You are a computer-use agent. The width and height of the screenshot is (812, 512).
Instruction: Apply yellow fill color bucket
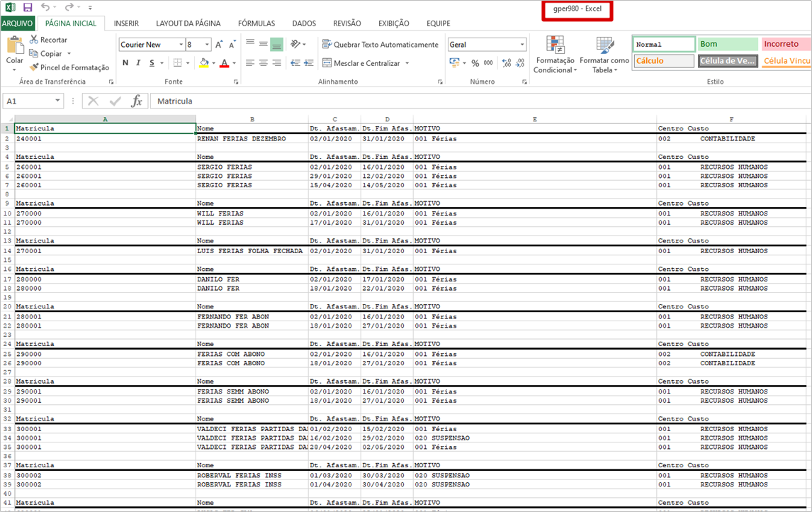pos(204,62)
